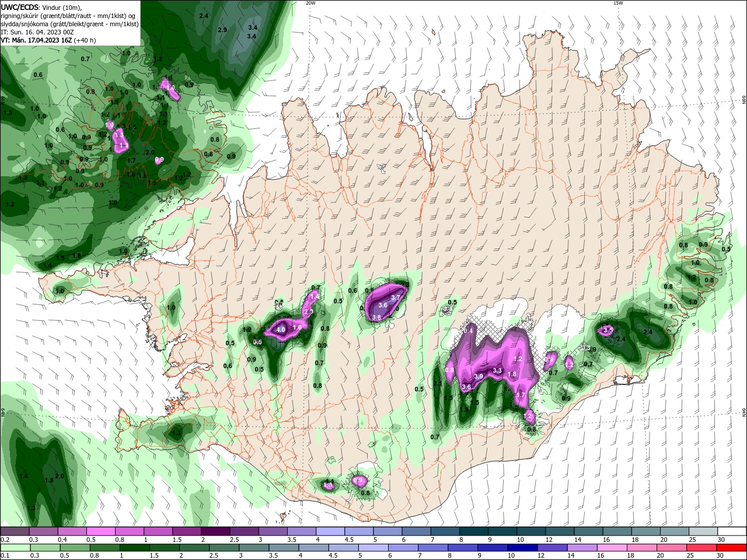The image size is (747, 560).
Task: Click the 3.8 snowfall value on map
Action: coord(376,317)
